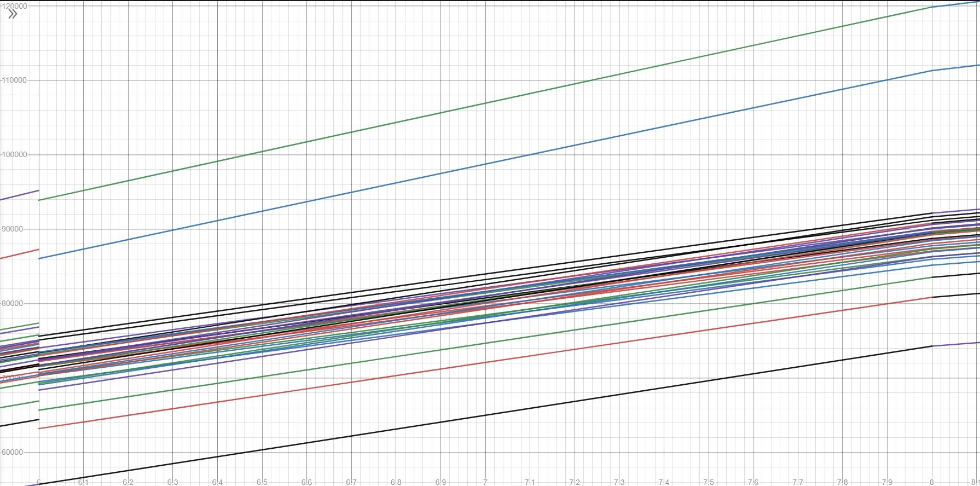Image resolution: width=980 pixels, height=486 pixels.
Task: Click the x-axis label 6.1
Action: click(83, 482)
